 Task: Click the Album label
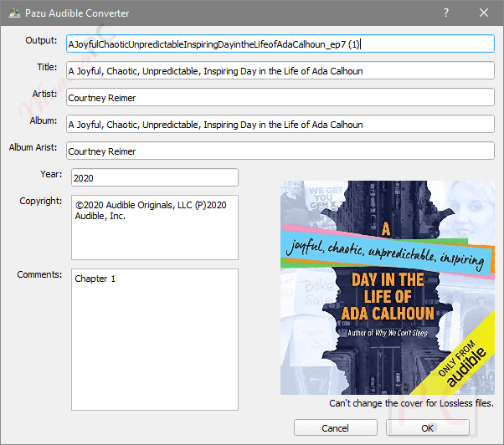coord(44,120)
